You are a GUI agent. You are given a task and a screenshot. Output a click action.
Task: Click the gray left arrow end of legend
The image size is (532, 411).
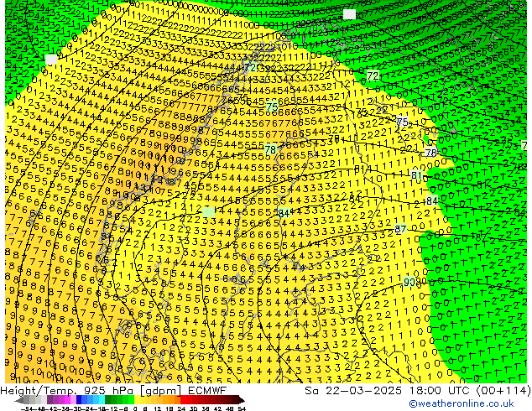click(x=19, y=400)
